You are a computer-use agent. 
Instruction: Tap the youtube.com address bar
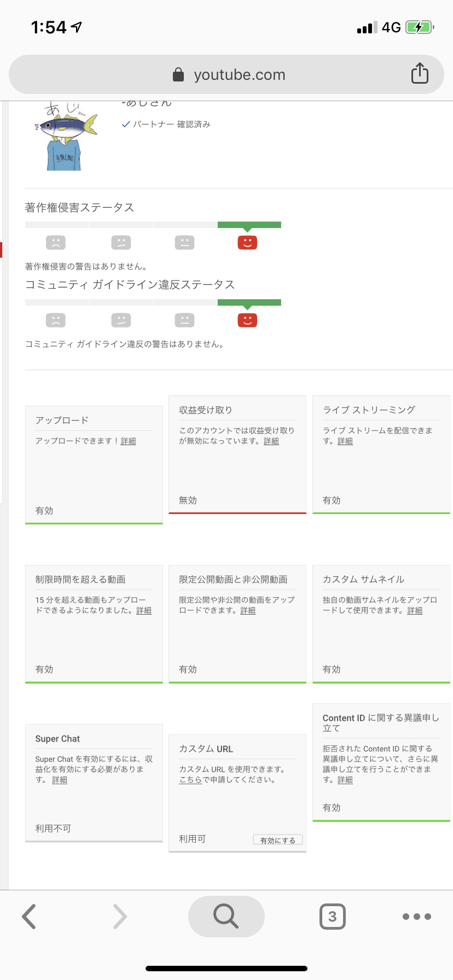(x=226, y=74)
